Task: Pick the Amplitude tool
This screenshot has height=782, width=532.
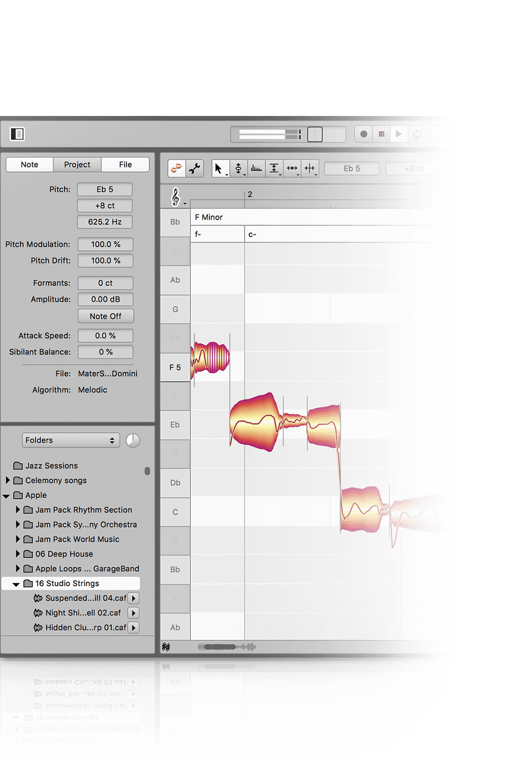Action: click(274, 168)
